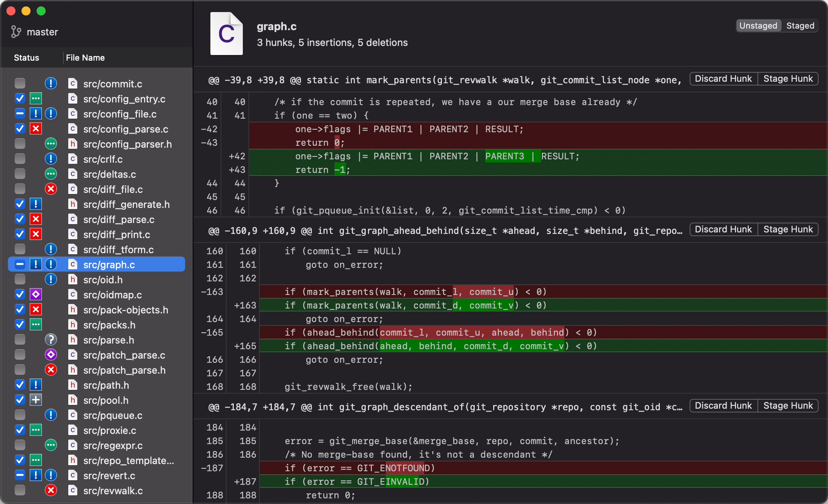This screenshot has height=504, width=828.
Task: Discard Hunk for mark_parents at line 39
Action: tap(724, 79)
